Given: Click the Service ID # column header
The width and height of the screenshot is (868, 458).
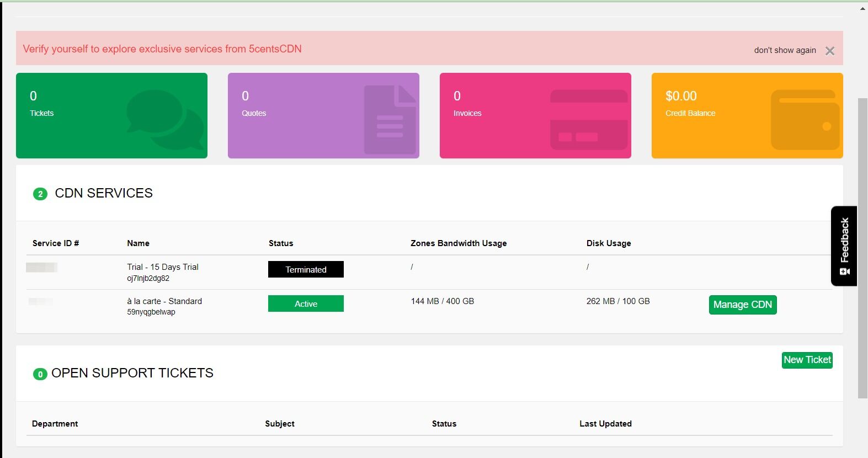Looking at the screenshot, I should click(x=56, y=243).
